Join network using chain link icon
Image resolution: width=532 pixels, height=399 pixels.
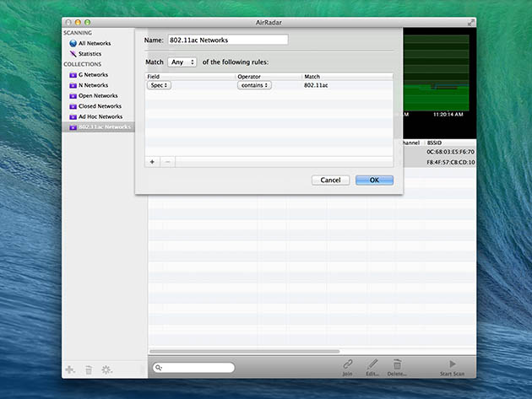point(348,364)
